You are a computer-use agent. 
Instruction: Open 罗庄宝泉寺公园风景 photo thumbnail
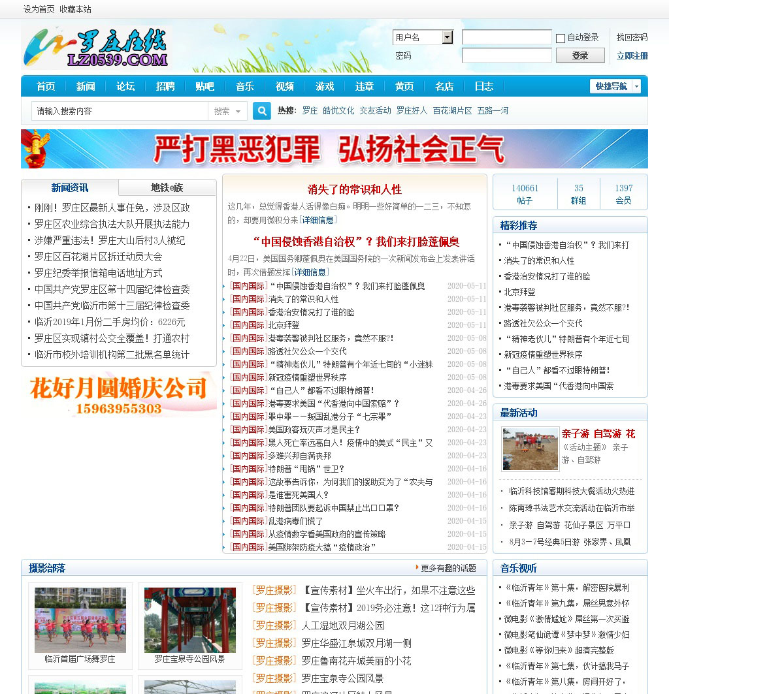pyautogui.click(x=190, y=620)
